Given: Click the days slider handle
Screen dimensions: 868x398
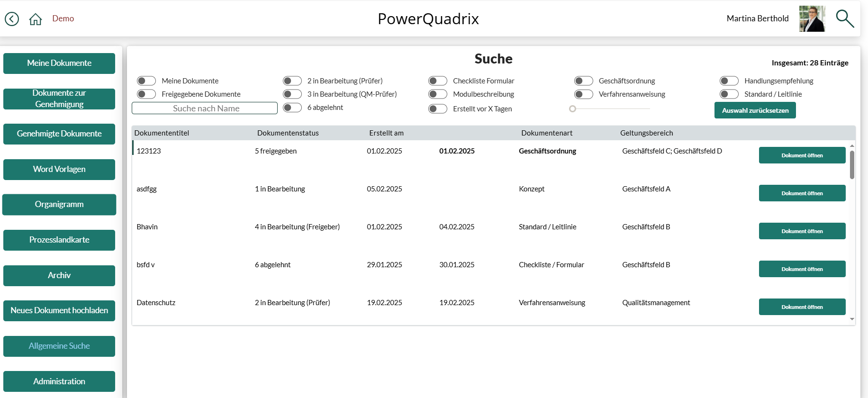Looking at the screenshot, I should tap(572, 109).
